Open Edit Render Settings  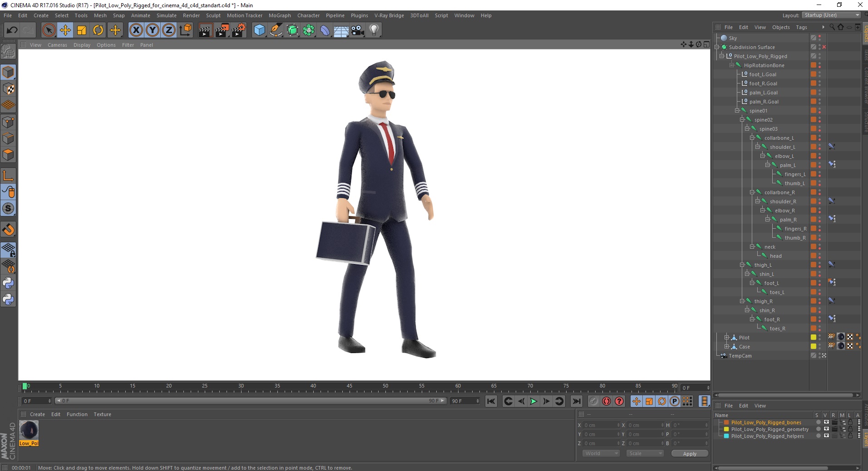239,30
